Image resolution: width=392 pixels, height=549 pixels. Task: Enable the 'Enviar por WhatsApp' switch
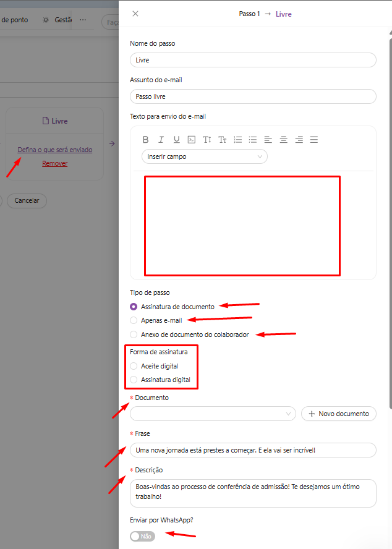click(143, 536)
